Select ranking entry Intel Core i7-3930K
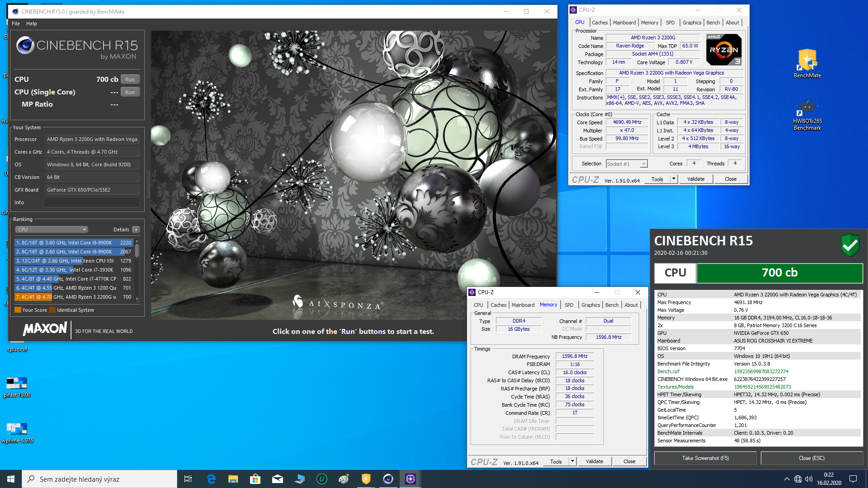The image size is (868, 488). coord(74,270)
